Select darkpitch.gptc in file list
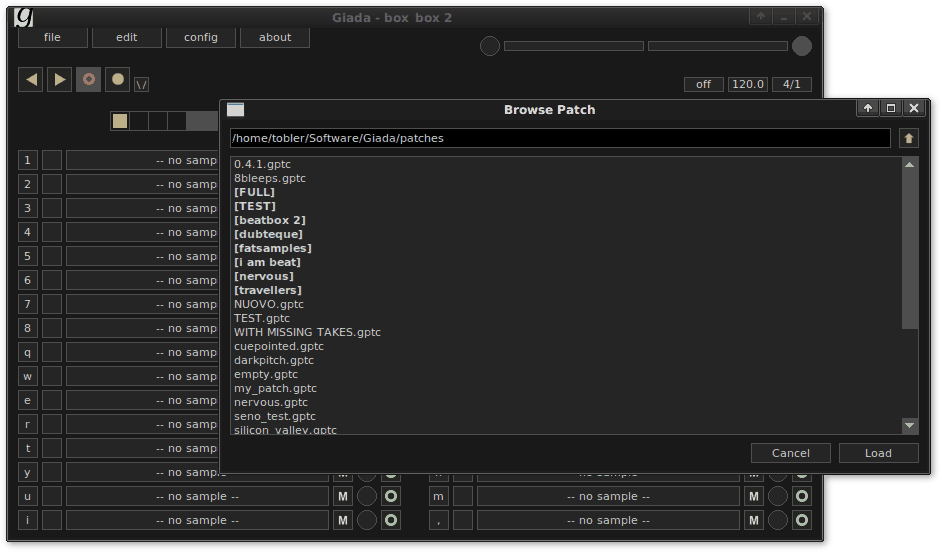The height and width of the screenshot is (552, 941). pos(274,360)
